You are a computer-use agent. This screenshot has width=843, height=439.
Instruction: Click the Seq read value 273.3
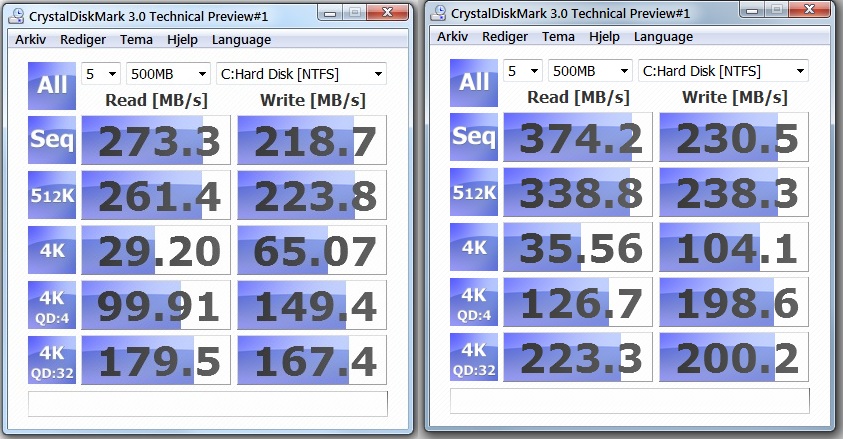click(156, 140)
